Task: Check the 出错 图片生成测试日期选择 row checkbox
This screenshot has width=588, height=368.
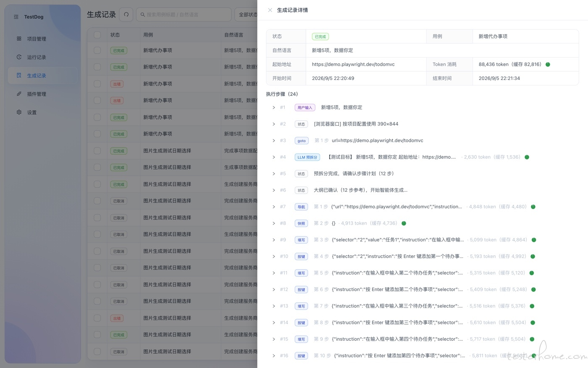Action: click(97, 318)
